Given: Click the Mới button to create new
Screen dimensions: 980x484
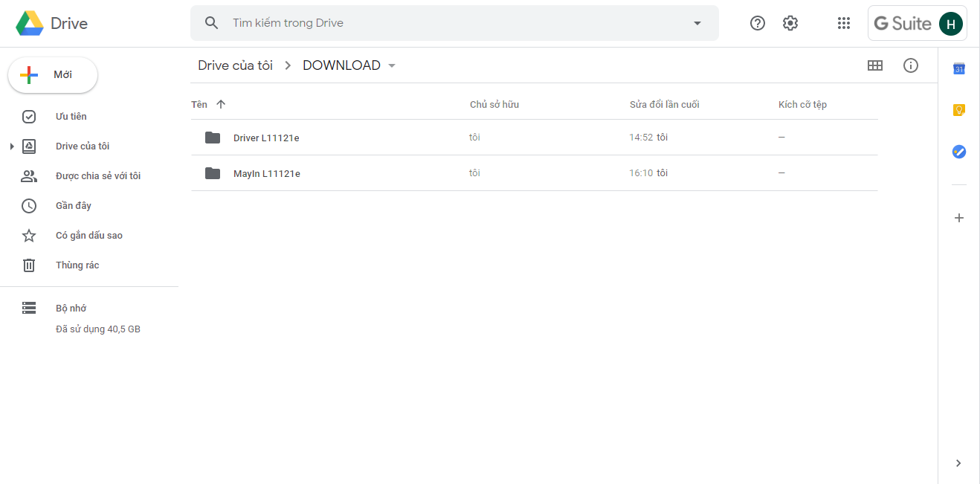Looking at the screenshot, I should [x=53, y=75].
